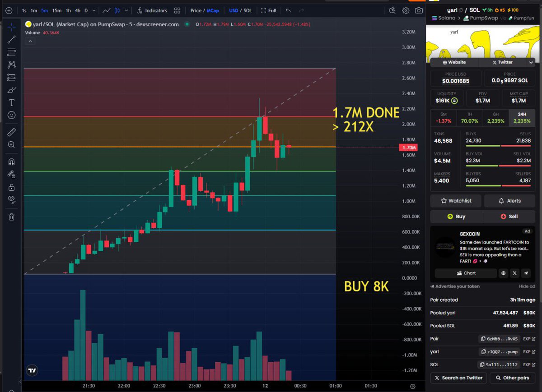This screenshot has width=542, height=392.
Task: Open the SEXCOIN ad Telegram icon
Action: pyautogui.click(x=526, y=273)
